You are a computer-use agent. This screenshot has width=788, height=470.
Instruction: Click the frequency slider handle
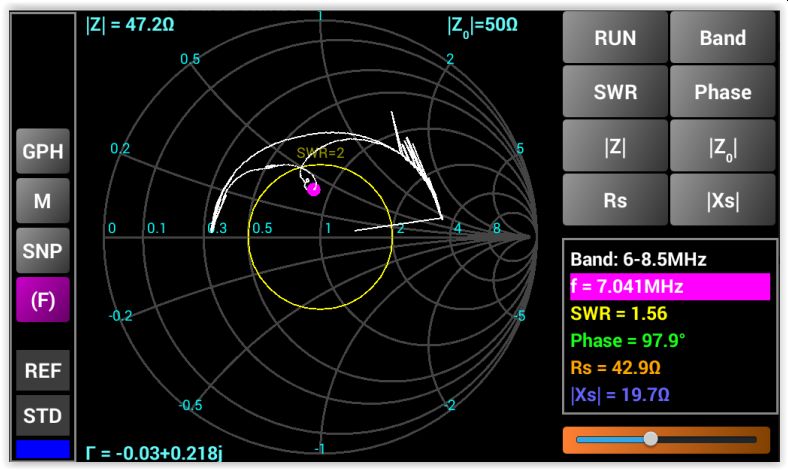651,439
